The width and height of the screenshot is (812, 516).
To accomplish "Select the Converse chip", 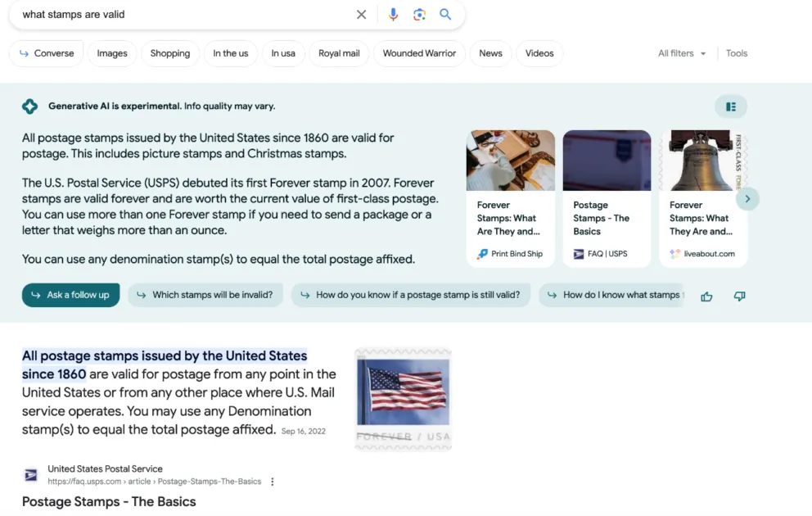I will [47, 53].
